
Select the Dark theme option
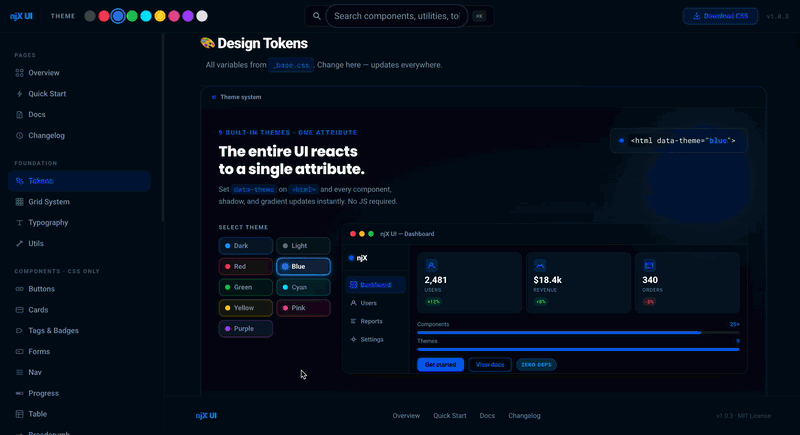tap(245, 246)
